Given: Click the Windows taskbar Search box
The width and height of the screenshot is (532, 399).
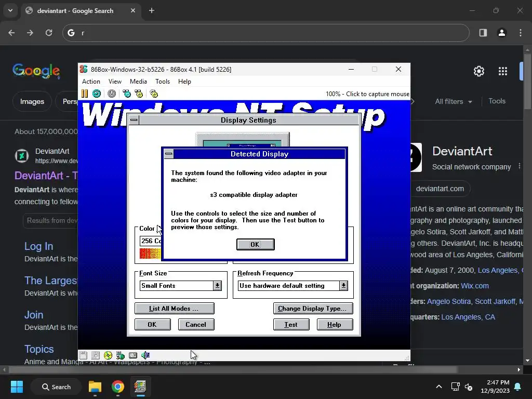Looking at the screenshot, I should coord(56,387).
